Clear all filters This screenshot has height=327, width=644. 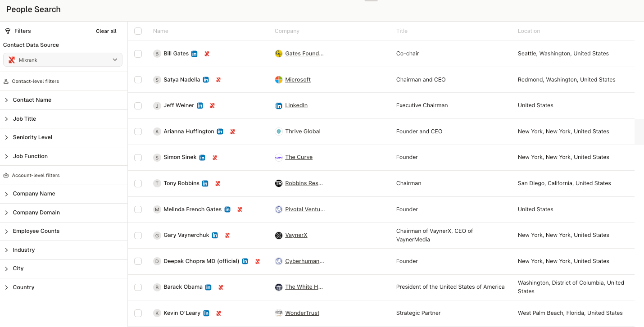pyautogui.click(x=106, y=31)
